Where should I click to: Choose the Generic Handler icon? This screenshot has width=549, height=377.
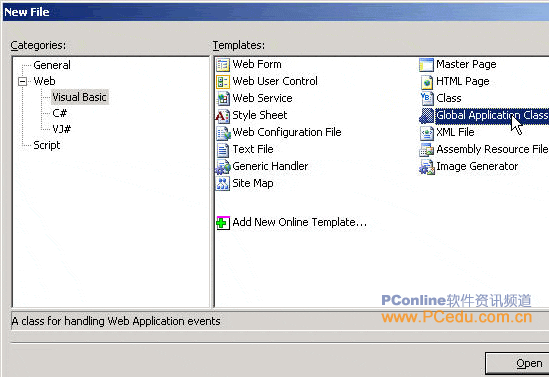click(x=223, y=167)
